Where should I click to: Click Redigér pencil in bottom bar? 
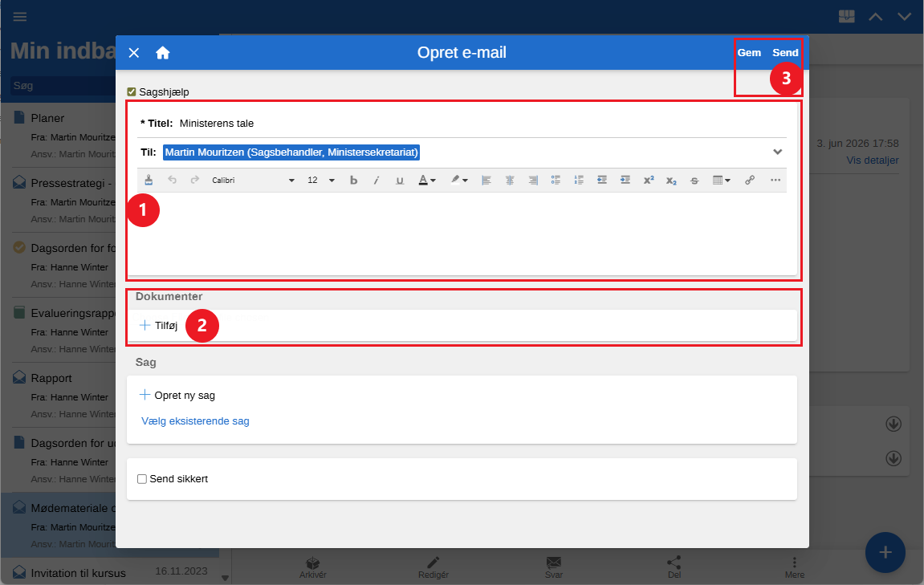434,567
